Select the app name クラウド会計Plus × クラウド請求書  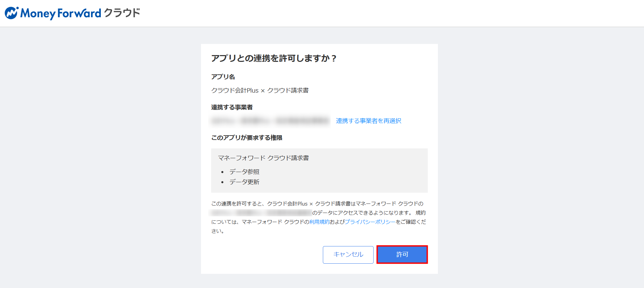tap(260, 91)
